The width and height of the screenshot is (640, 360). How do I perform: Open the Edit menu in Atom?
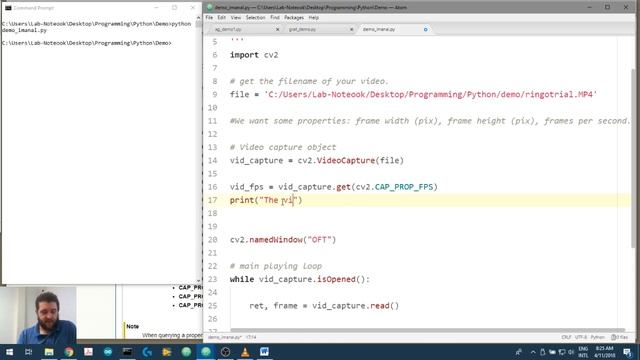click(221, 18)
